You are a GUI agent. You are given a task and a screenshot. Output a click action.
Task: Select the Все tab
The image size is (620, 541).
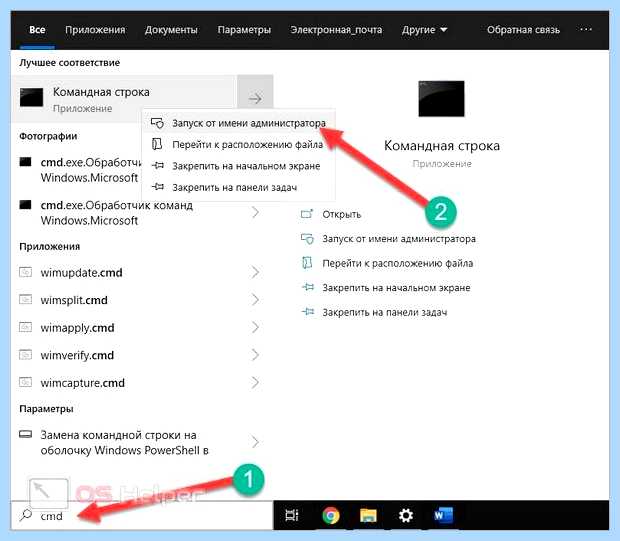point(37,30)
